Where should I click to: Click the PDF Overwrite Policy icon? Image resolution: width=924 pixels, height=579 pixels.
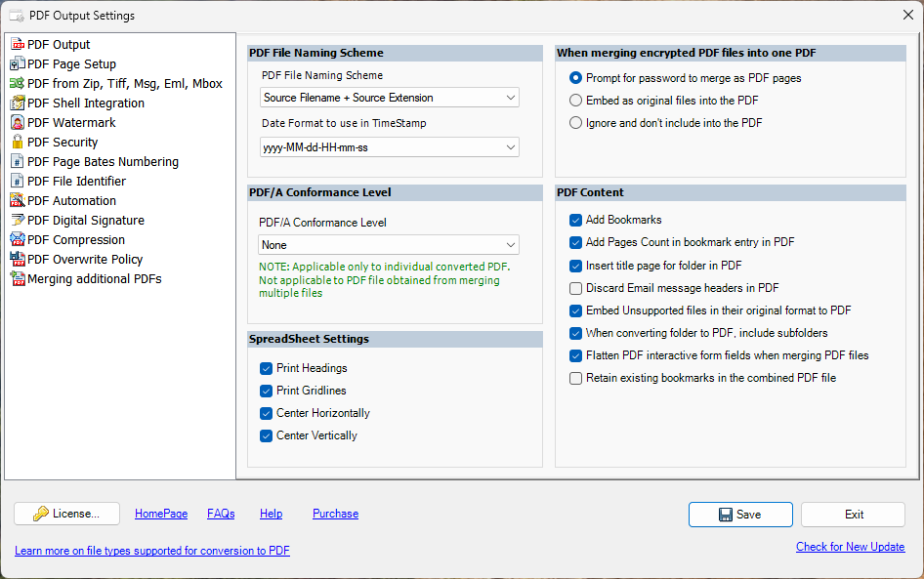click(x=18, y=259)
